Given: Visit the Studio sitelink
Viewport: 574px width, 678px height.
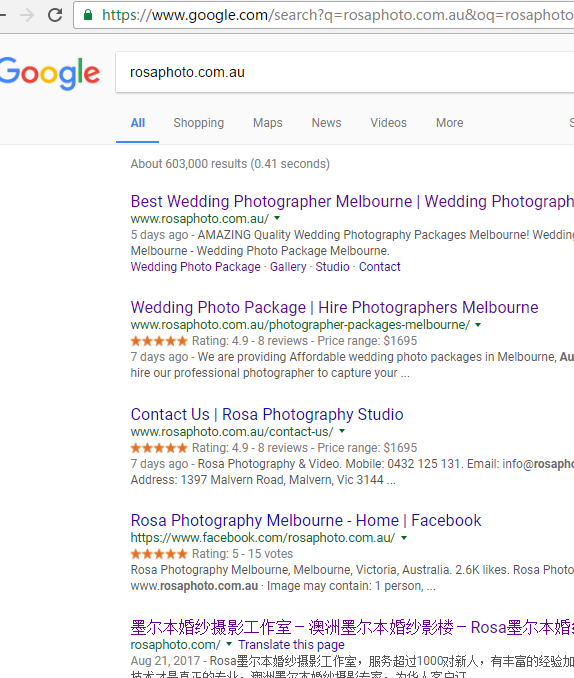Looking at the screenshot, I should (x=332, y=267).
